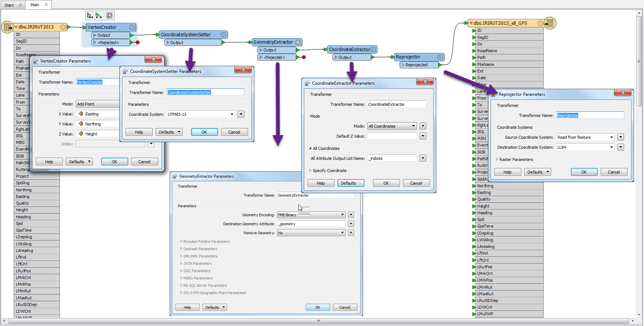Click the dbo.IRIRUT2013 reader table icon

(7, 27)
